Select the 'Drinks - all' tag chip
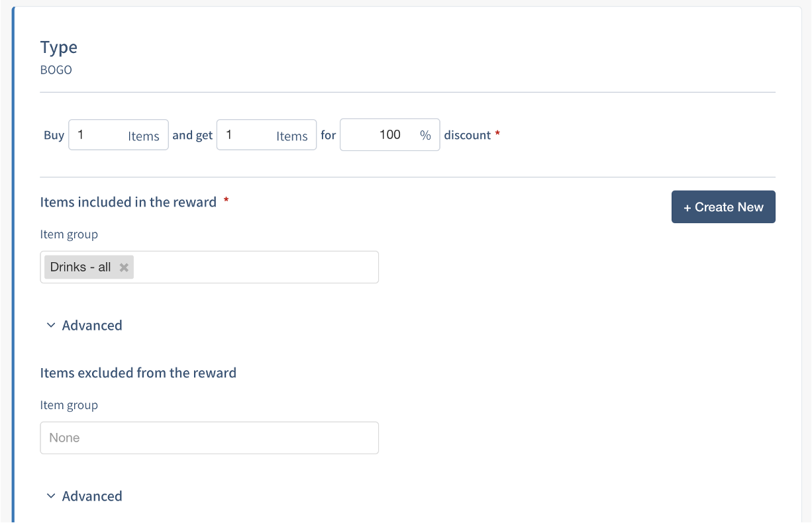The height and width of the screenshot is (523, 812). pyautogui.click(x=81, y=267)
